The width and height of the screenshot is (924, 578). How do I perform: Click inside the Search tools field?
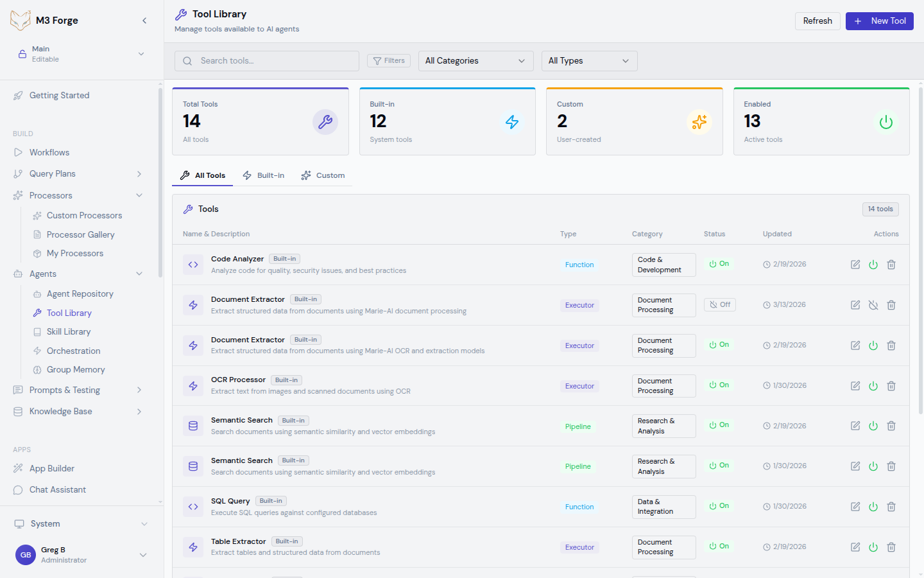(x=269, y=60)
